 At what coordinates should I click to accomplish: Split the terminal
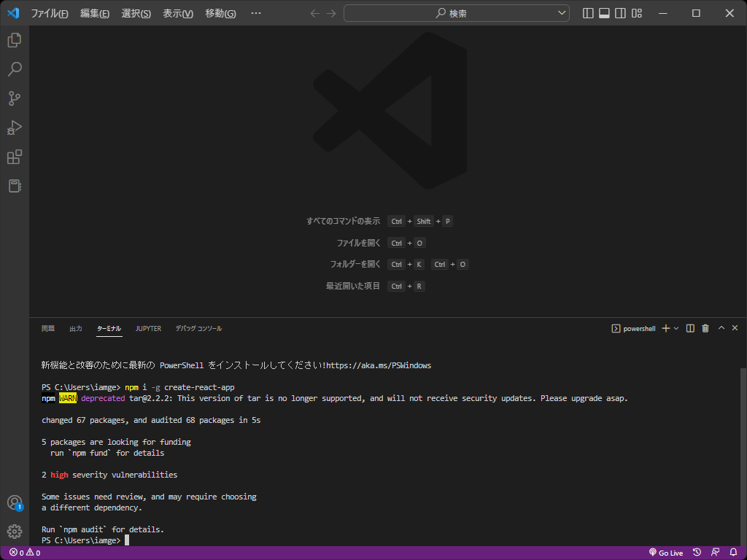(690, 329)
